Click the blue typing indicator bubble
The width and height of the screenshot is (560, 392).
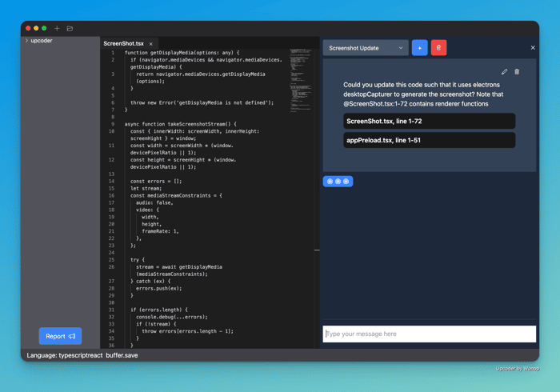tap(338, 182)
